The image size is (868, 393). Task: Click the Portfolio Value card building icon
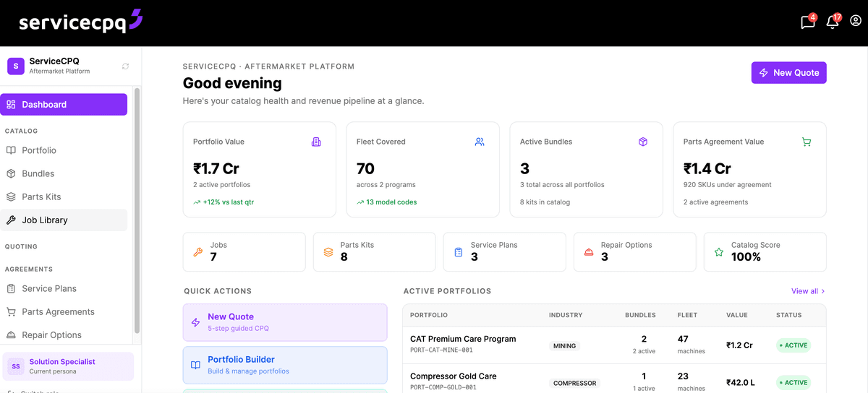point(316,142)
